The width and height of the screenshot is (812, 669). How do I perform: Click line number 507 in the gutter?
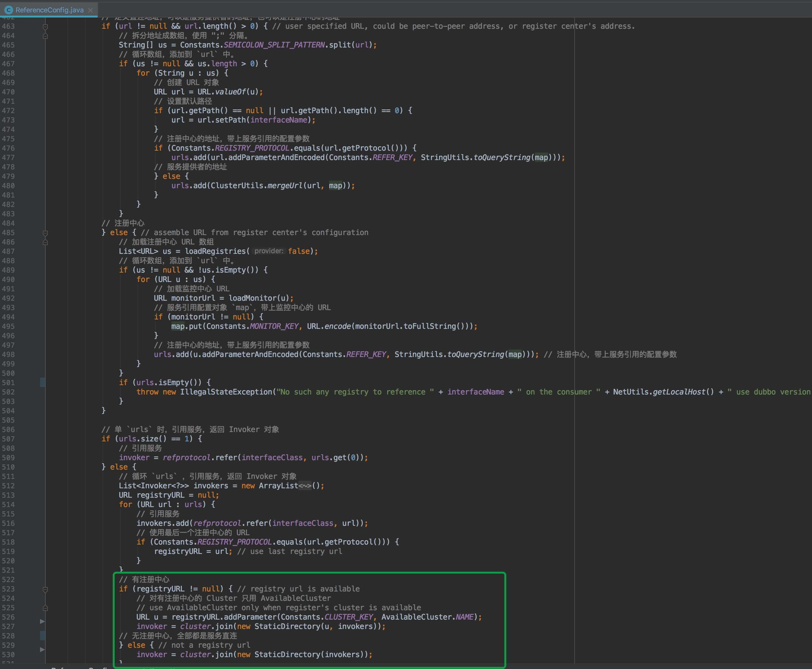click(8, 439)
